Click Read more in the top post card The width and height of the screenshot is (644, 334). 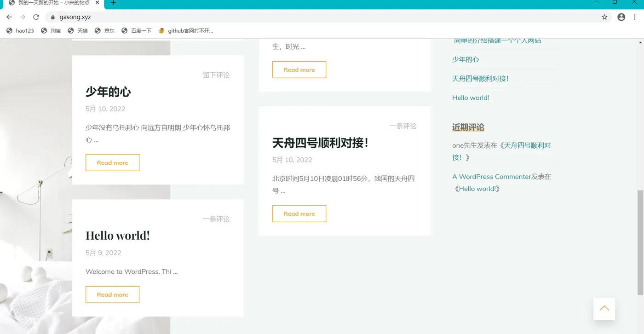coord(299,70)
